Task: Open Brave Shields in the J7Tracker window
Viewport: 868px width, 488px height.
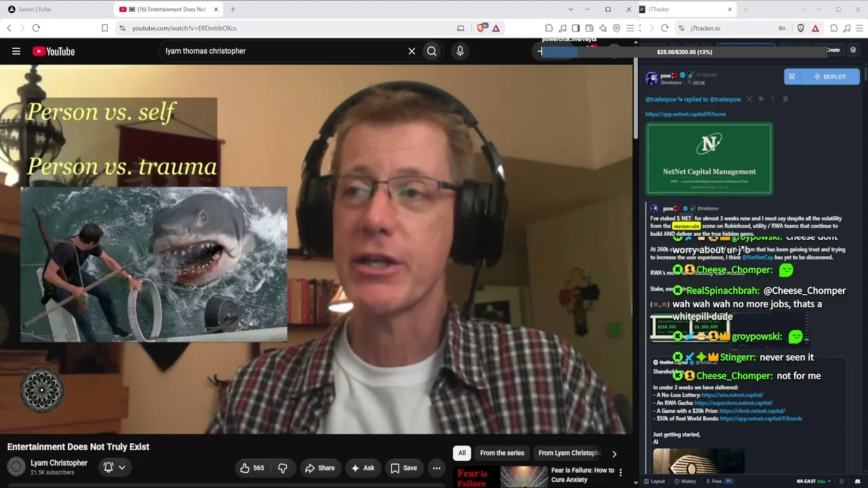Action: 801,28
